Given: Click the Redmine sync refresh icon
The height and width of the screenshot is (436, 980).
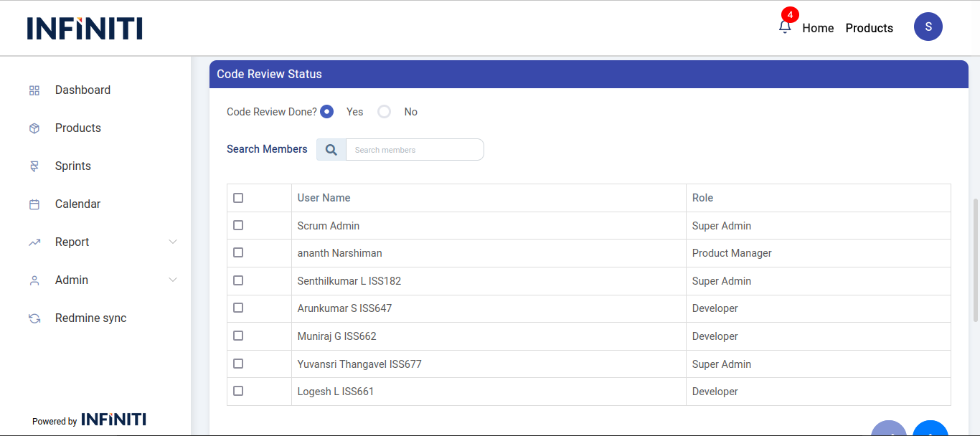Looking at the screenshot, I should click(x=34, y=318).
